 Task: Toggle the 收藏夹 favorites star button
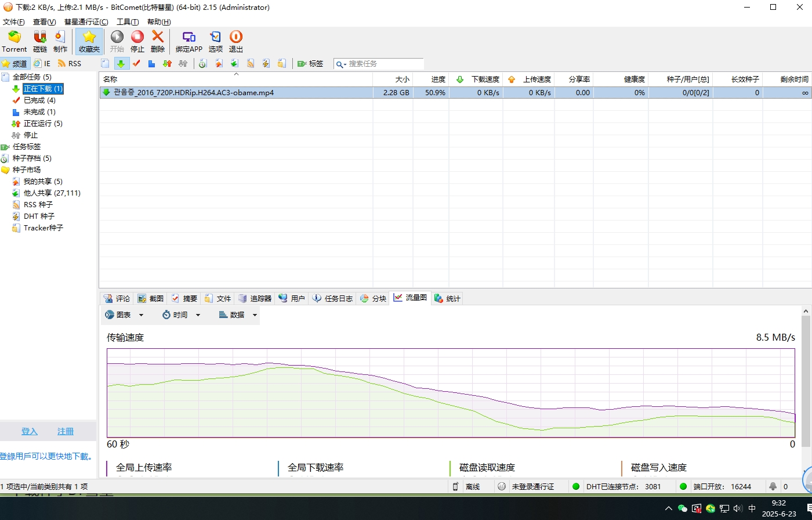click(x=89, y=42)
